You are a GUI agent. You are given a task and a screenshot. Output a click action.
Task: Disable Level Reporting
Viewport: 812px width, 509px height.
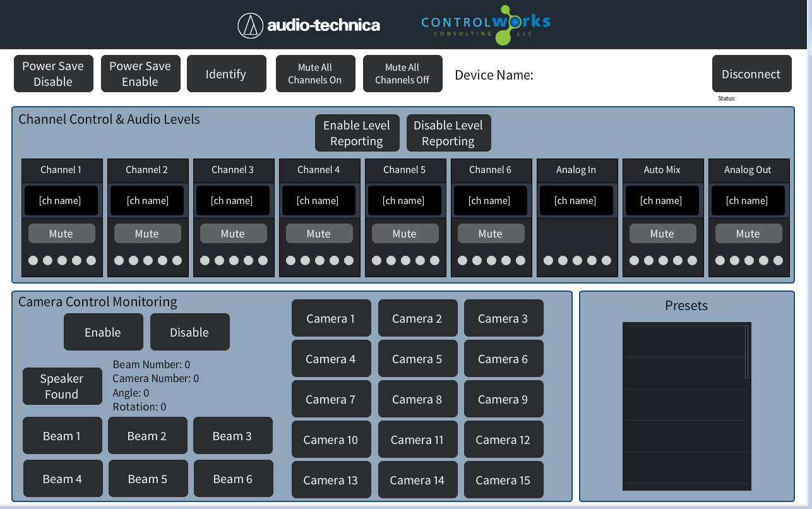pos(448,133)
